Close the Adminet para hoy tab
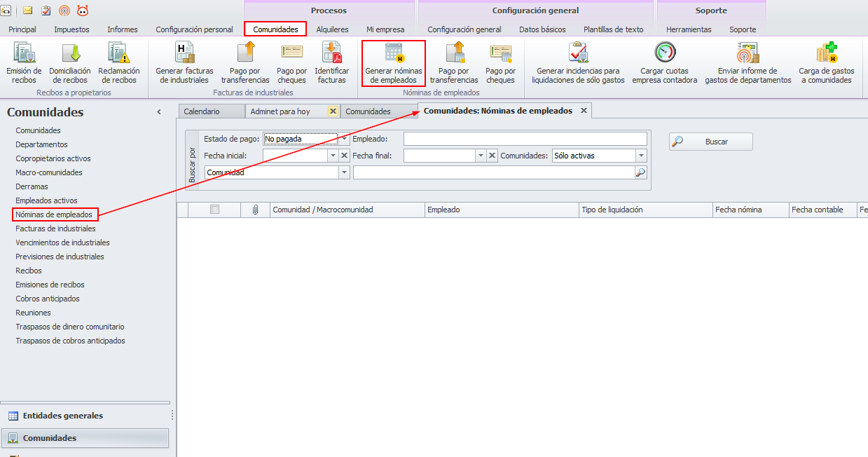The width and height of the screenshot is (868, 457). [333, 111]
